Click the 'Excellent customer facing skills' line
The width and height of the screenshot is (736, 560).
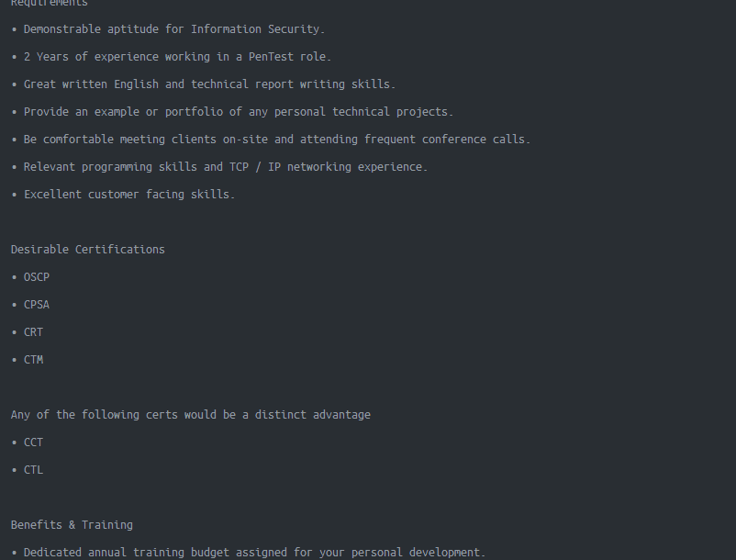[x=129, y=195]
